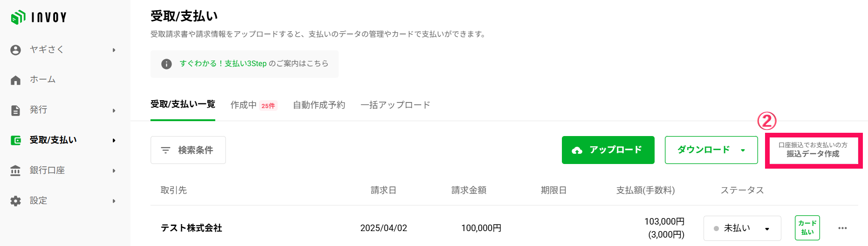Screen dimensions: 868x246
Task: Open the 一括アップロード tab
Action: 395,105
